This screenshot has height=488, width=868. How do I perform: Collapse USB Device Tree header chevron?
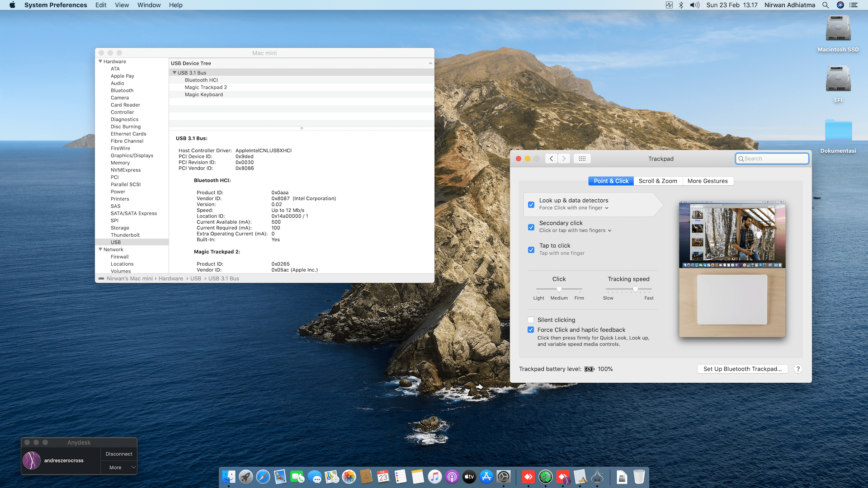point(430,63)
